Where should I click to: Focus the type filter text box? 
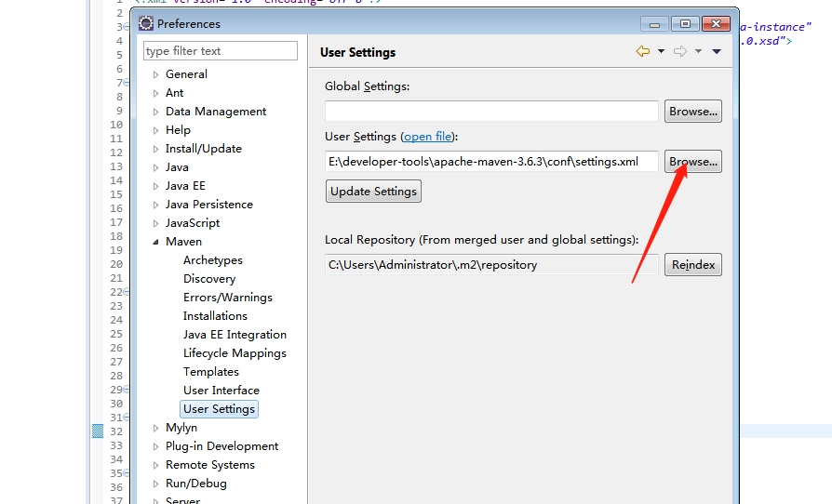point(221,51)
